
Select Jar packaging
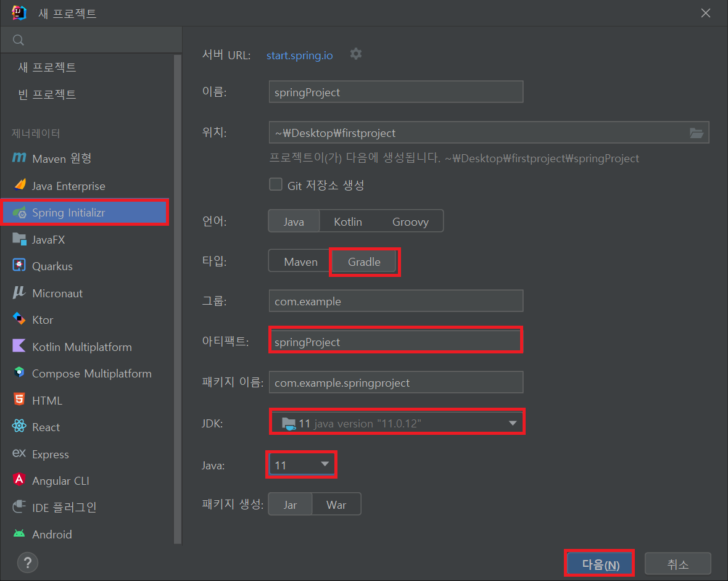point(290,504)
